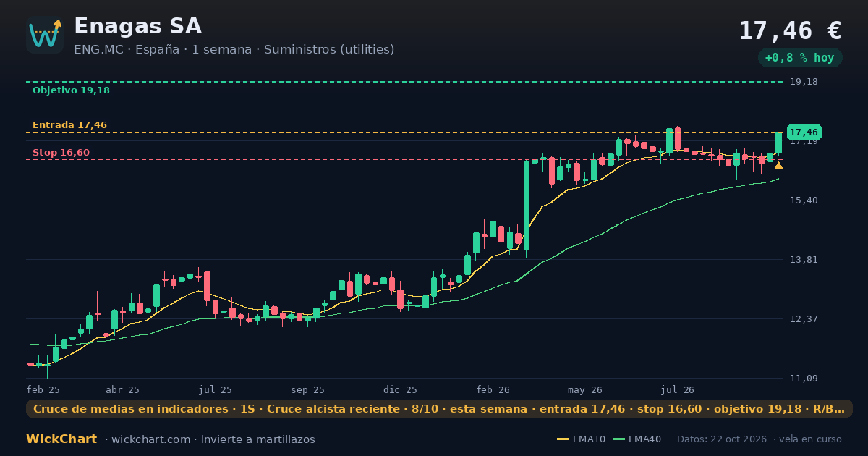The width and height of the screenshot is (868, 456).
Task: Click the 11,09 price axis label
Action: [x=804, y=379]
